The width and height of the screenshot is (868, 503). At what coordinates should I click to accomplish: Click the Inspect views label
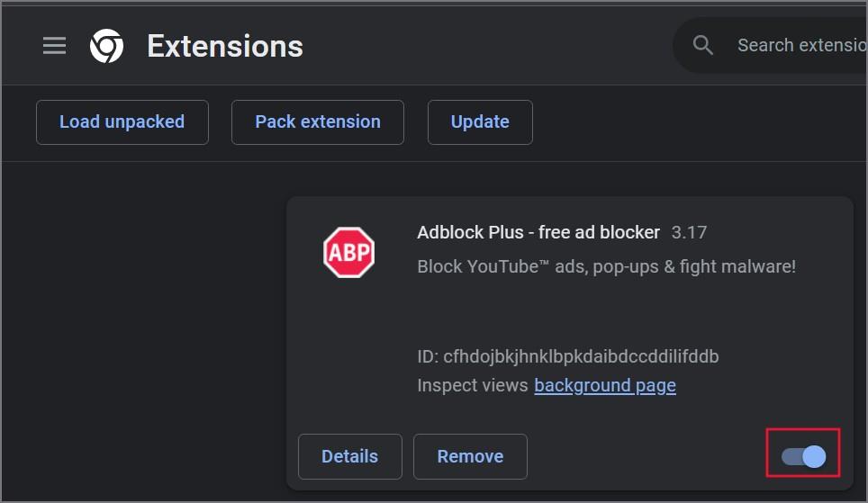(473, 385)
